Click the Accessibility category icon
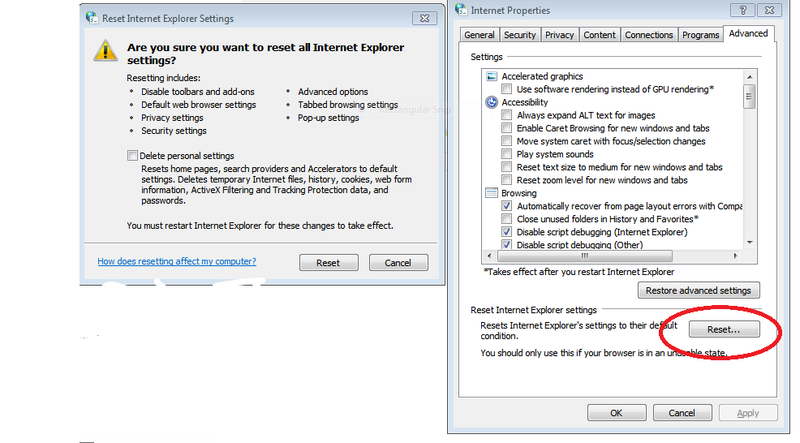This screenshot has width=800, height=443. tap(491, 102)
